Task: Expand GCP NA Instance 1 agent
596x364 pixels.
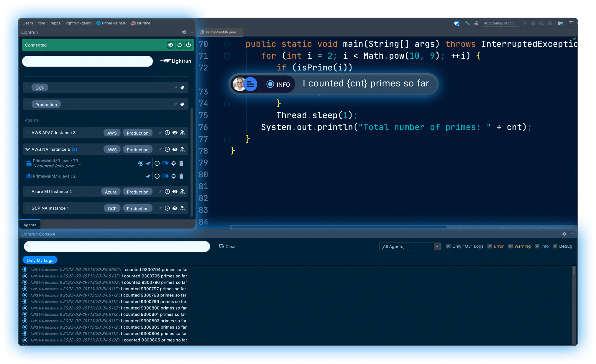Action: tap(27, 208)
